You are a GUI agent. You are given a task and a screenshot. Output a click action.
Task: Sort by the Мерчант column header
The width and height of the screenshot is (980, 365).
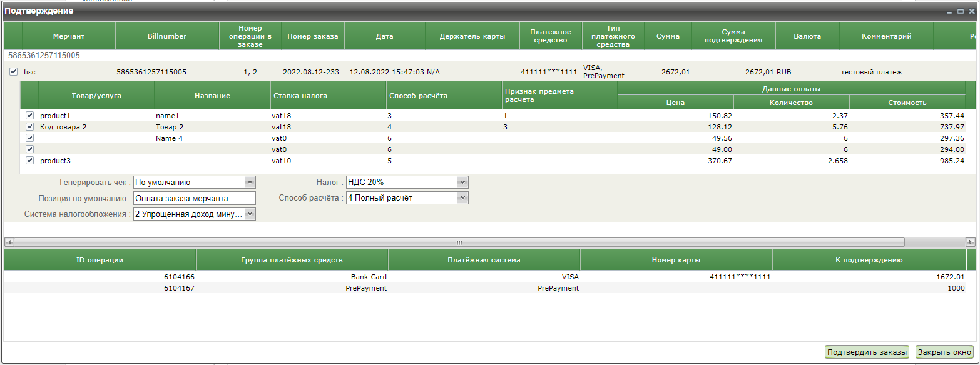point(69,36)
